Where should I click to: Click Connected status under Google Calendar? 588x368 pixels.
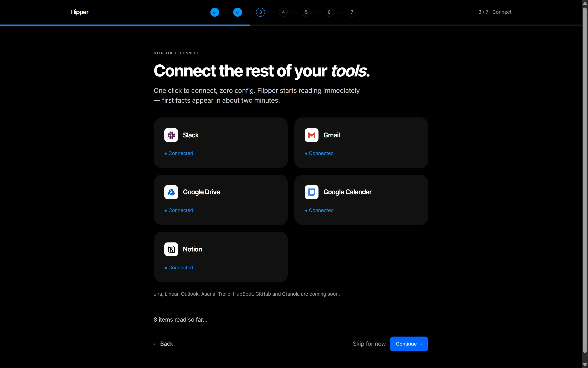[319, 210]
